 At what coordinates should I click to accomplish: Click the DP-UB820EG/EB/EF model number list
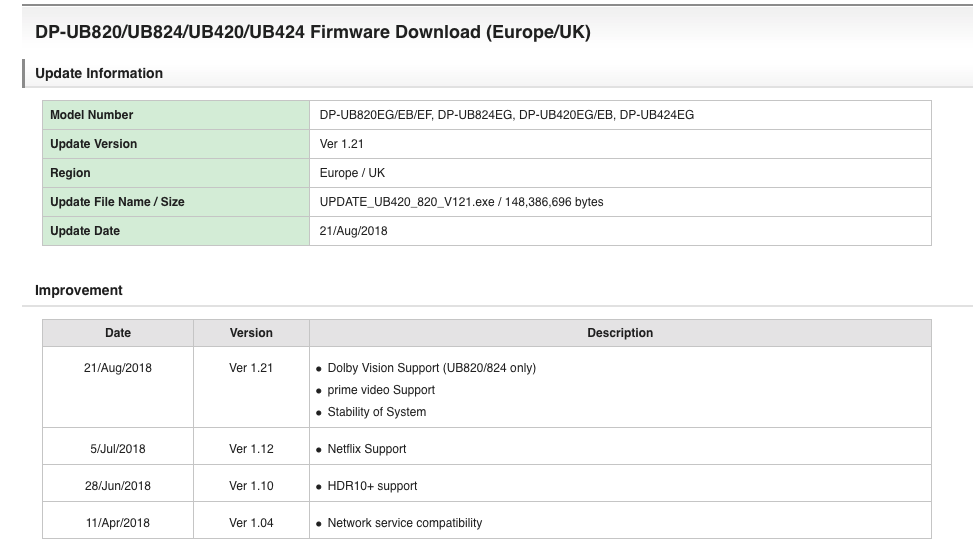(x=506, y=115)
